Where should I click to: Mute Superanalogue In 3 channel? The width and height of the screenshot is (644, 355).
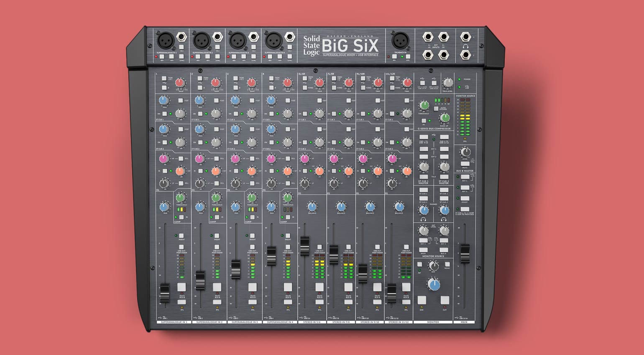(253, 287)
